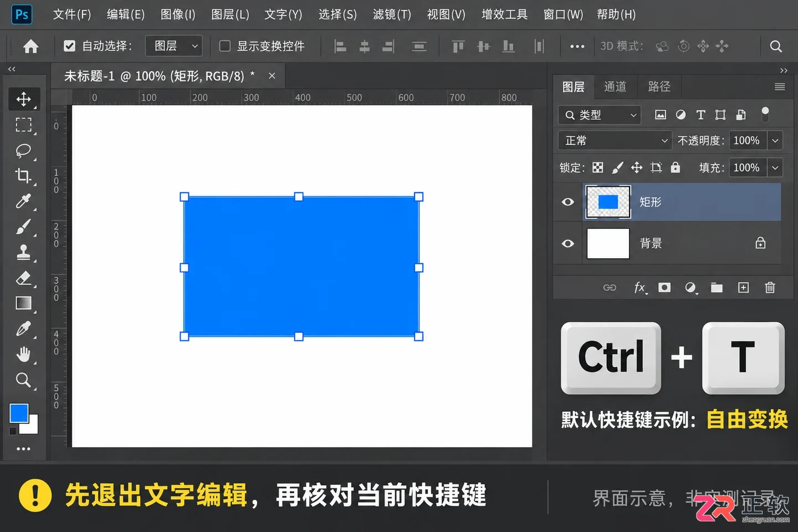Viewport: 798px width, 532px height.
Task: Select the Gradient tool
Action: tap(23, 303)
